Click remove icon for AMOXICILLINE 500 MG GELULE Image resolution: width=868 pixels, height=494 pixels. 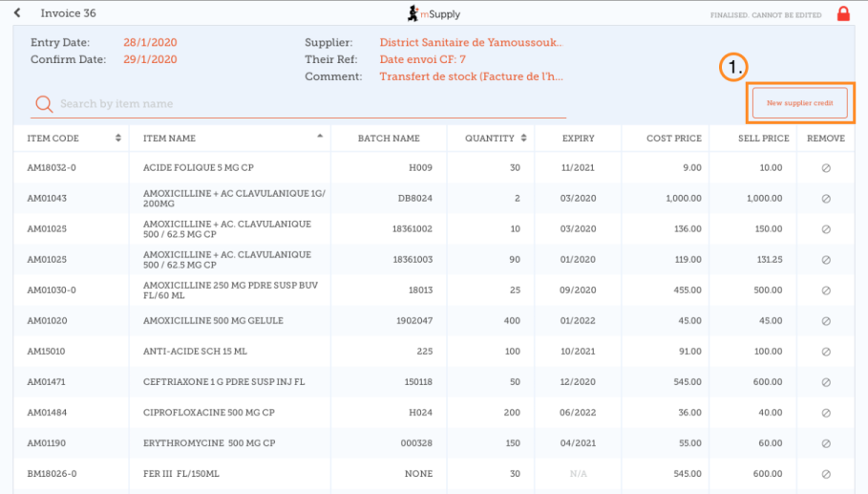(x=826, y=321)
